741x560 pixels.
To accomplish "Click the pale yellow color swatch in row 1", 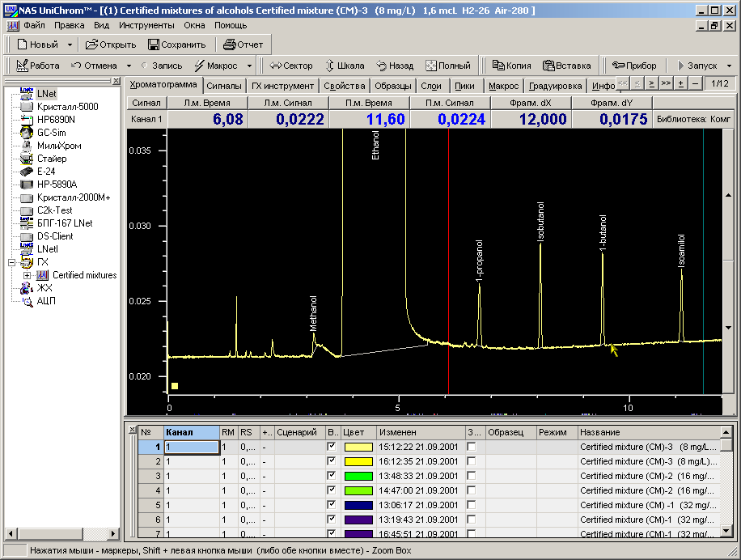I will 358,447.
